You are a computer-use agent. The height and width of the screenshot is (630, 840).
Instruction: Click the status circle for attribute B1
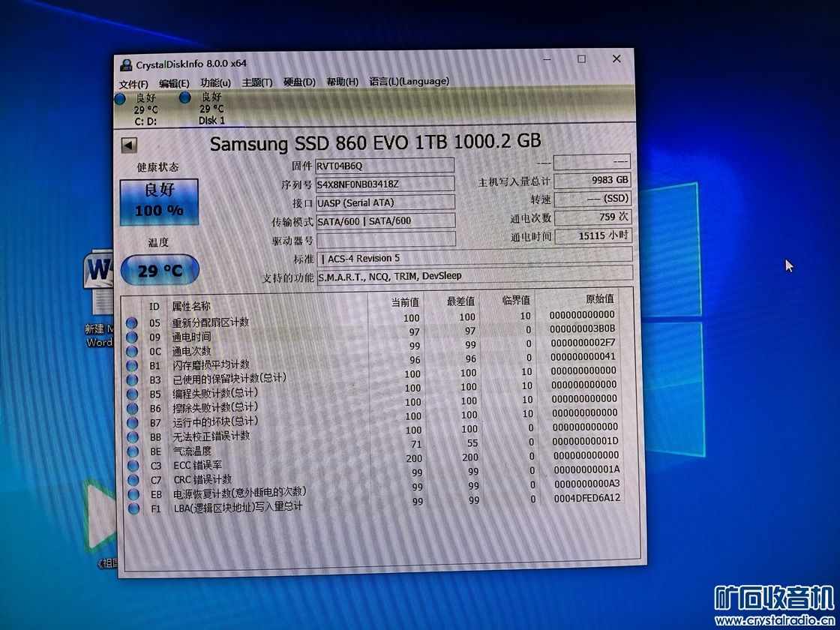pyautogui.click(x=132, y=366)
